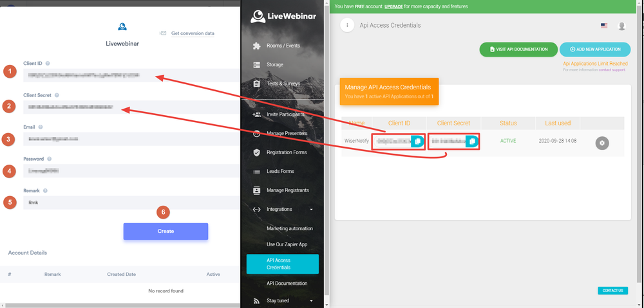Select API Documentation under Integrations
This screenshot has width=644, height=308.
[x=287, y=284]
